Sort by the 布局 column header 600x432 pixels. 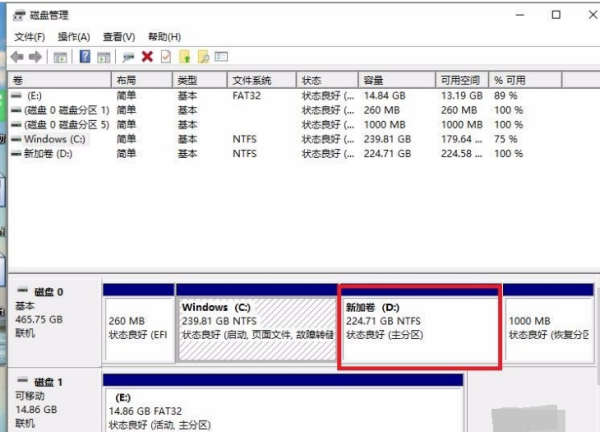coord(142,80)
